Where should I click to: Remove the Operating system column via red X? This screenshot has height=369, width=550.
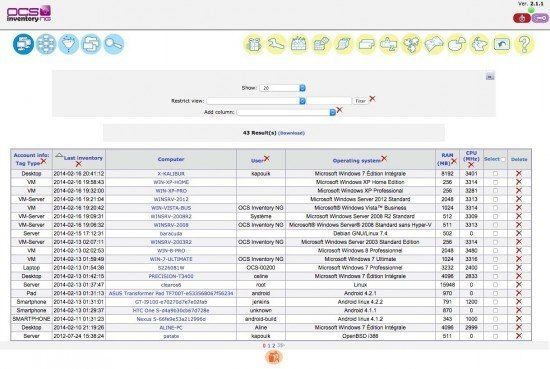coord(384,159)
